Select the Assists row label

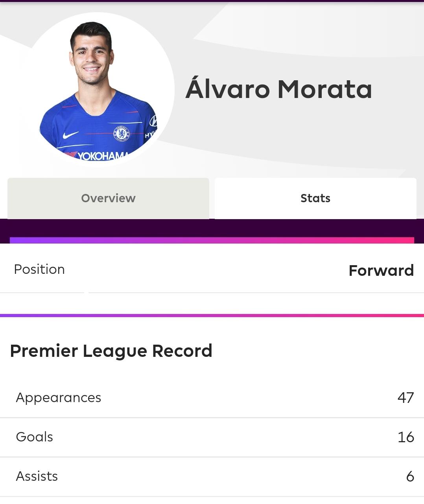coord(37,476)
